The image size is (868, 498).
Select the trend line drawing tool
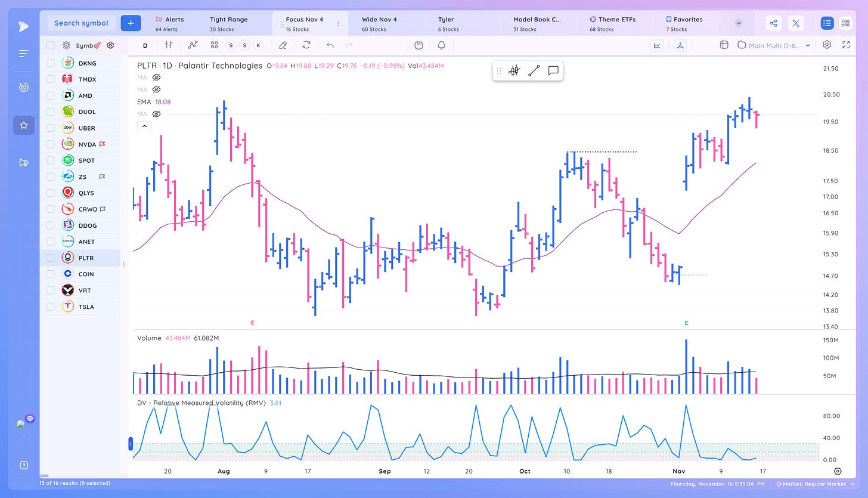(534, 71)
